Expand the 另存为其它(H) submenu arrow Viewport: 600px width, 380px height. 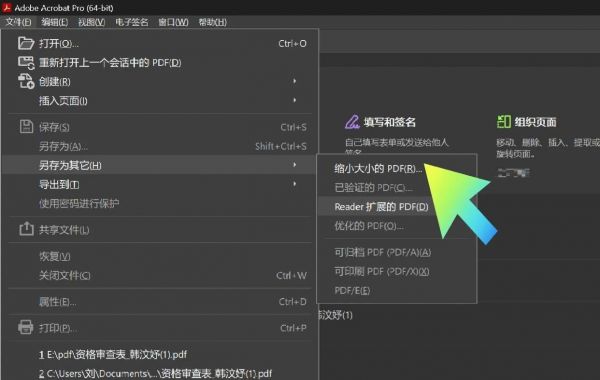pyautogui.click(x=294, y=165)
